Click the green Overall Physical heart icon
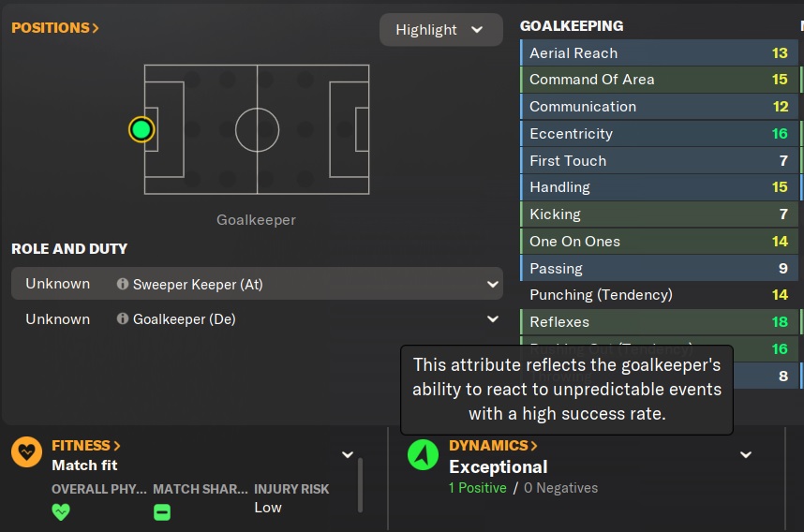This screenshot has height=532, width=804. point(61,511)
